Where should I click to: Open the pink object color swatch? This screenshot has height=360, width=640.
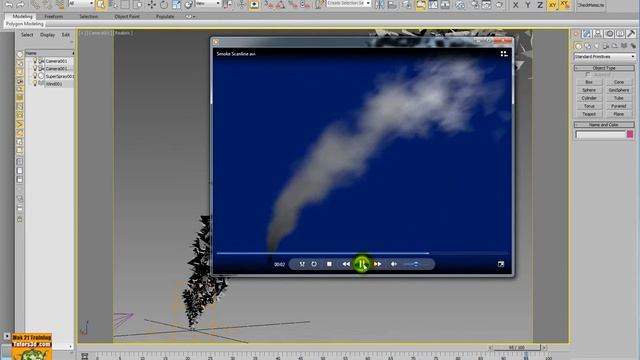[x=630, y=134]
